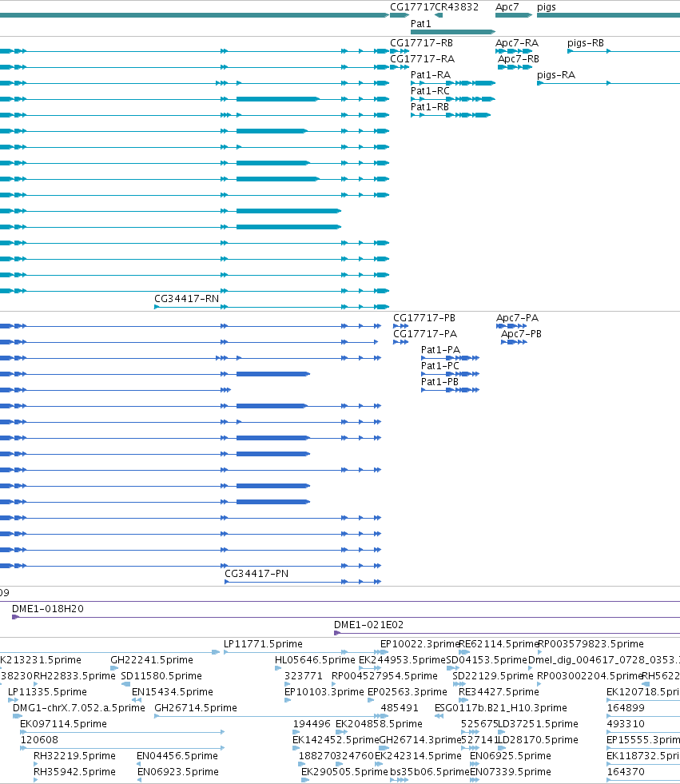Open EST ESG0117b.B21_H10.3prime
This screenshot has height=784, width=680.
click(x=501, y=708)
